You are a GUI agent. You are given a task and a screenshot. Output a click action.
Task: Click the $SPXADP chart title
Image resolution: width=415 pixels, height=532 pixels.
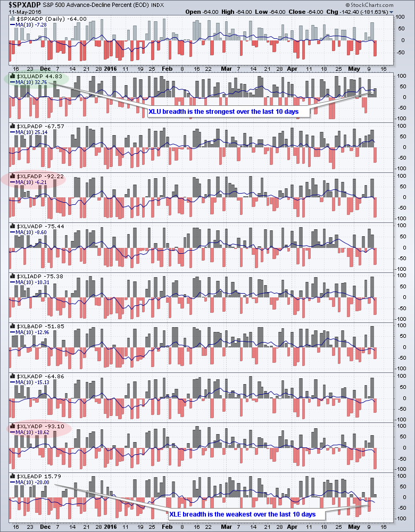[x=26, y=5]
